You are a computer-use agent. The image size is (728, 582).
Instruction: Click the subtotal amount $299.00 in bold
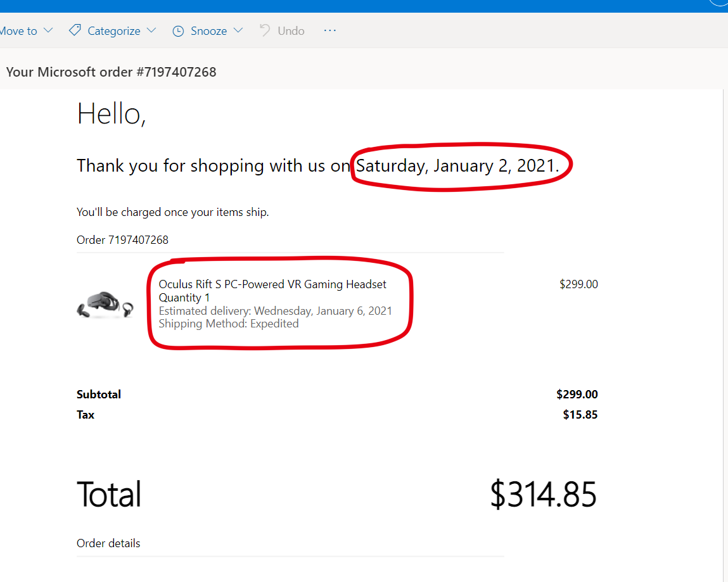coord(577,395)
